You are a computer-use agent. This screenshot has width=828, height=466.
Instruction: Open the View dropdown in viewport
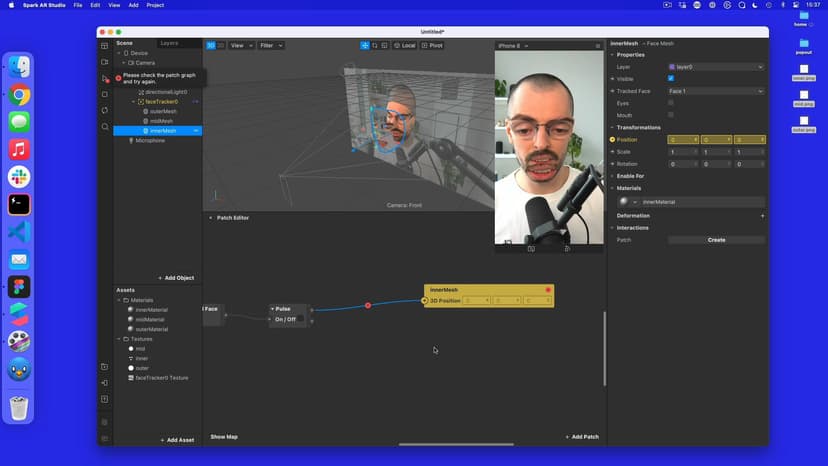tap(241, 45)
